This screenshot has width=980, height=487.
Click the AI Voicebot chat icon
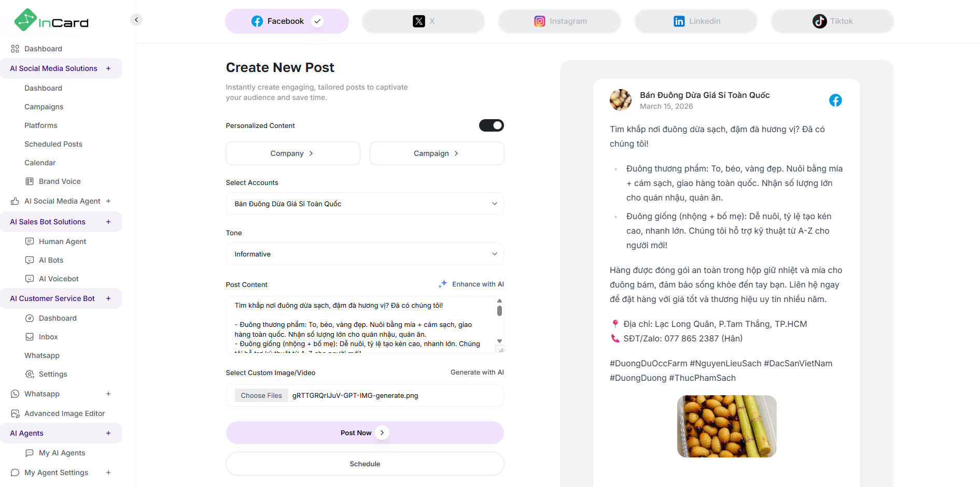pos(30,279)
